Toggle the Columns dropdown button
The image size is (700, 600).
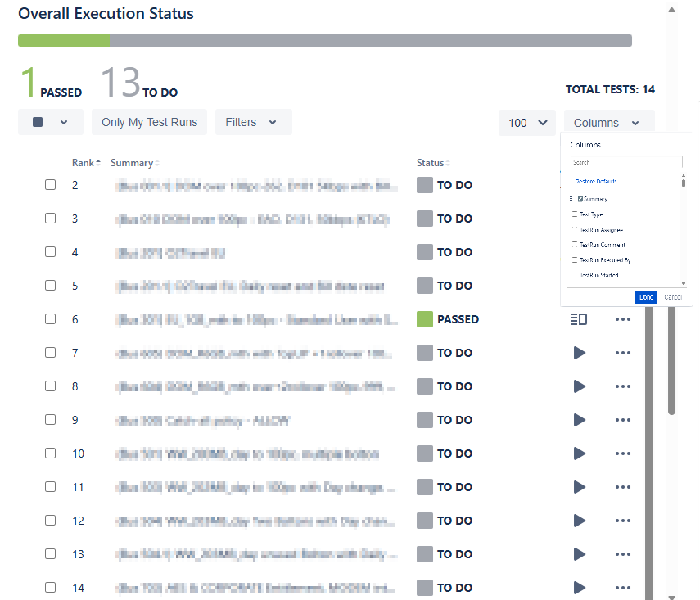(608, 123)
